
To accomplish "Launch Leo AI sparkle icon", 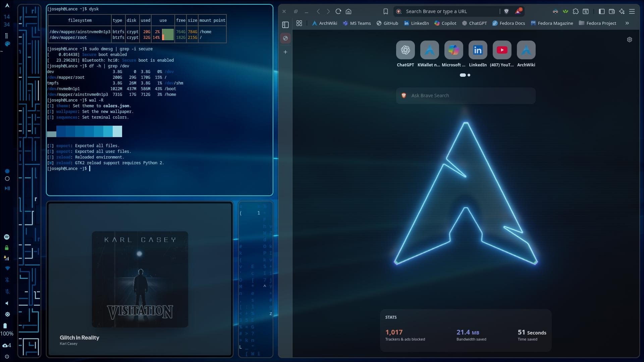I will 622,11.
